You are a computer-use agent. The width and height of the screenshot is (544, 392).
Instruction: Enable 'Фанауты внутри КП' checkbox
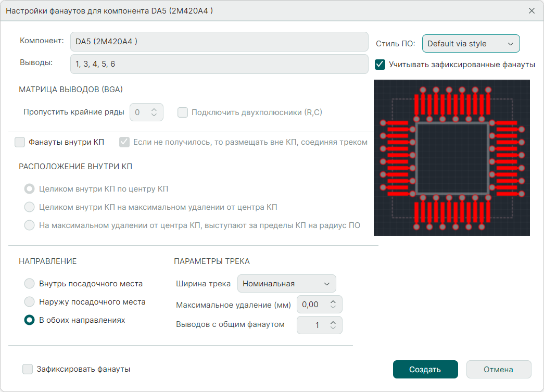pos(20,142)
